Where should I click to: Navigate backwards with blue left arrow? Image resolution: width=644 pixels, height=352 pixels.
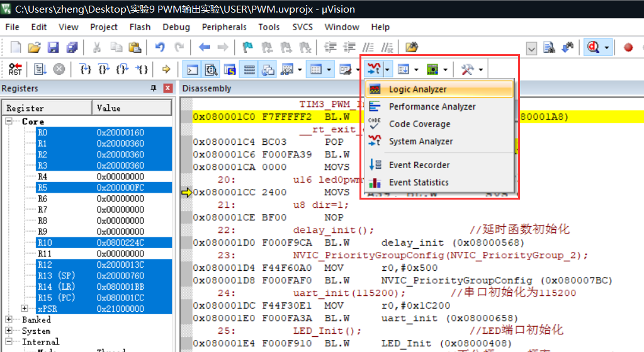click(x=204, y=48)
